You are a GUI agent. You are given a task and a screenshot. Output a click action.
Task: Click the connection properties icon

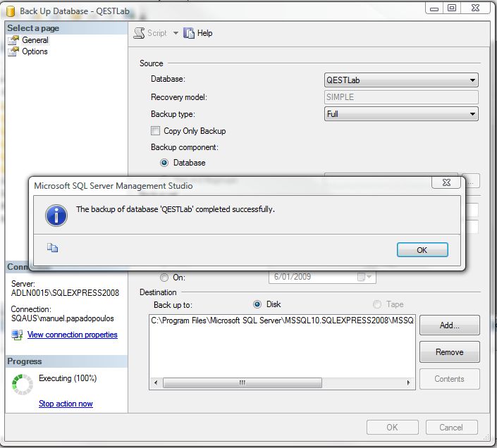point(17,335)
